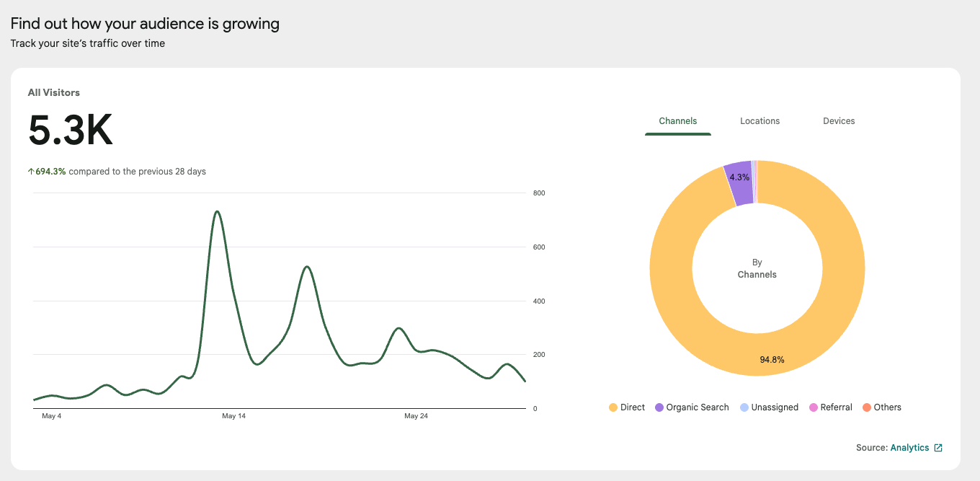Switch to the Channels tab
980x481 pixels.
click(678, 120)
